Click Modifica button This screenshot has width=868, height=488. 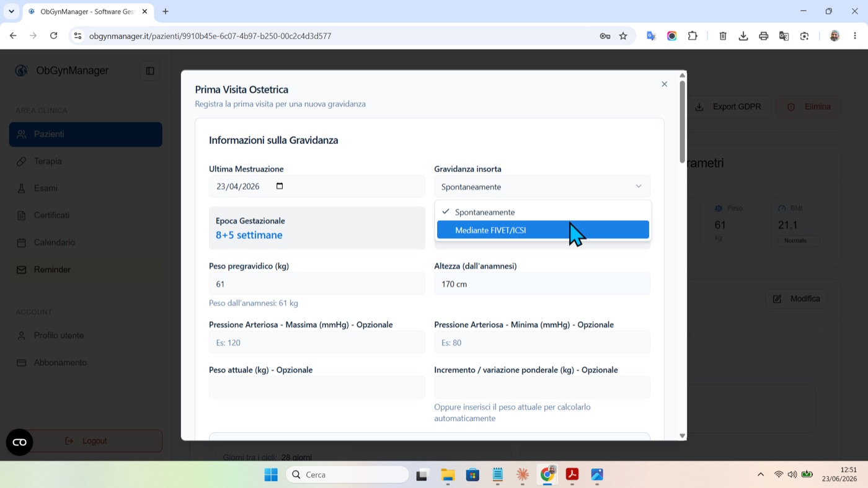pos(797,299)
